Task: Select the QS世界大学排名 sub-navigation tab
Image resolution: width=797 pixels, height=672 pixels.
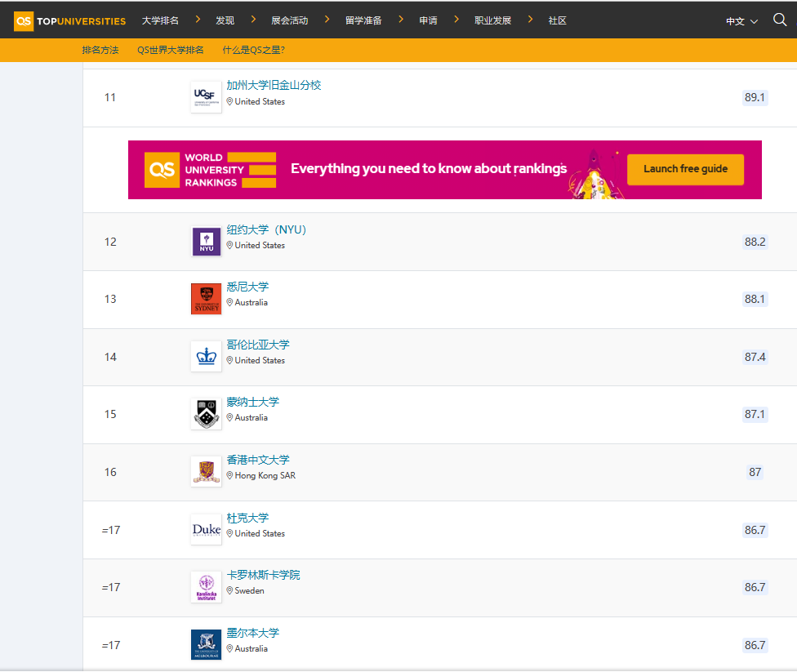Action: click(x=171, y=50)
